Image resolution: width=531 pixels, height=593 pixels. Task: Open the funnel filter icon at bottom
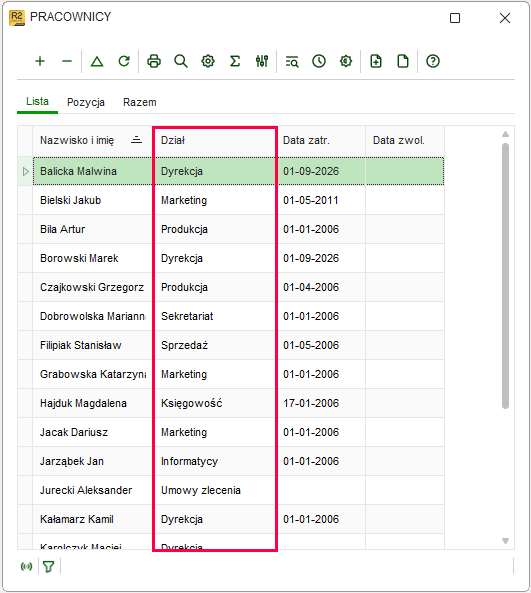(48, 567)
